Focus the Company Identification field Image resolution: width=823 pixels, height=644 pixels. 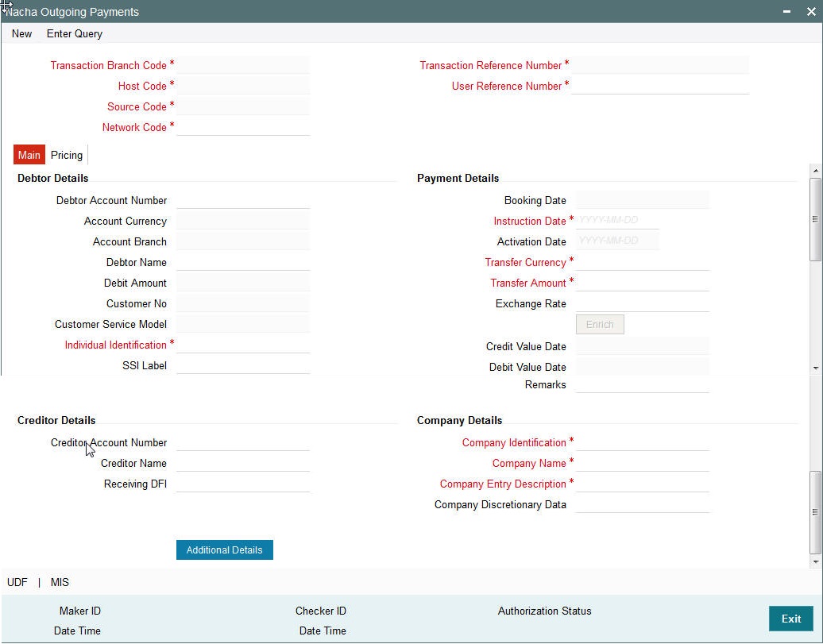(x=643, y=442)
